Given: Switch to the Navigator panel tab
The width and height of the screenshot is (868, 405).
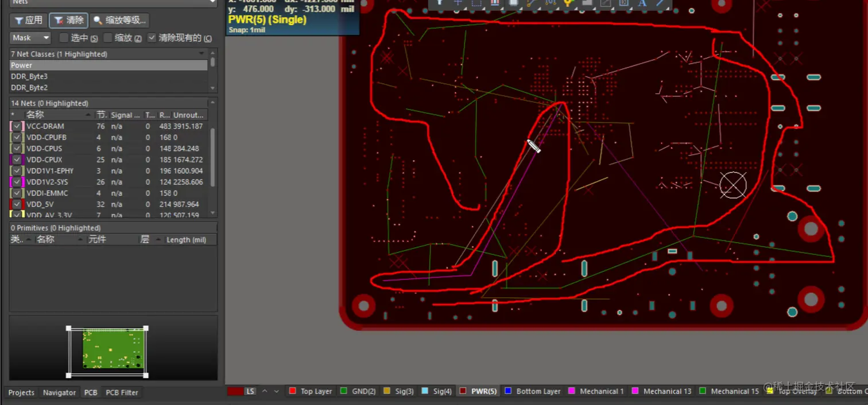Looking at the screenshot, I should coord(59,392).
